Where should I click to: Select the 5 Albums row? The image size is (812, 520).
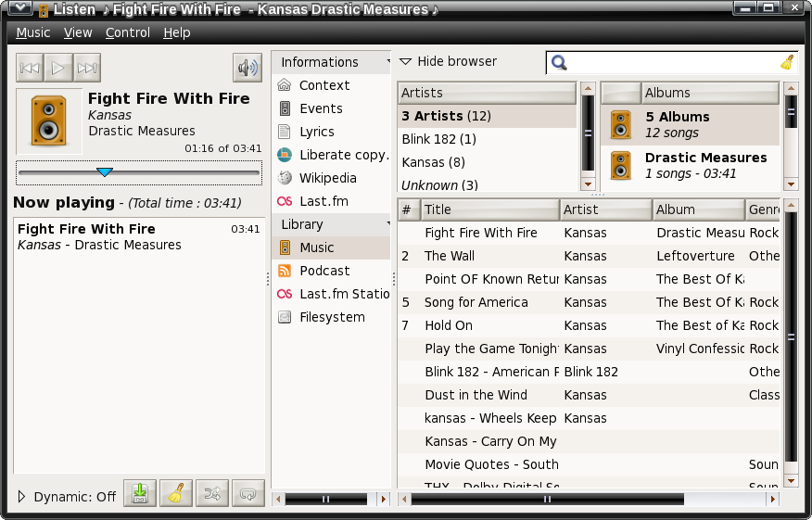click(691, 125)
